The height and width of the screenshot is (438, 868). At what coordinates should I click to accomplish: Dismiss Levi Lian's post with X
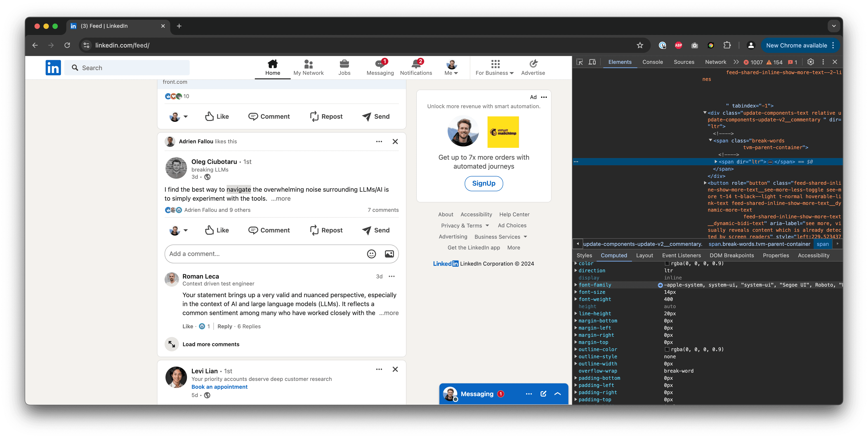tap(395, 369)
